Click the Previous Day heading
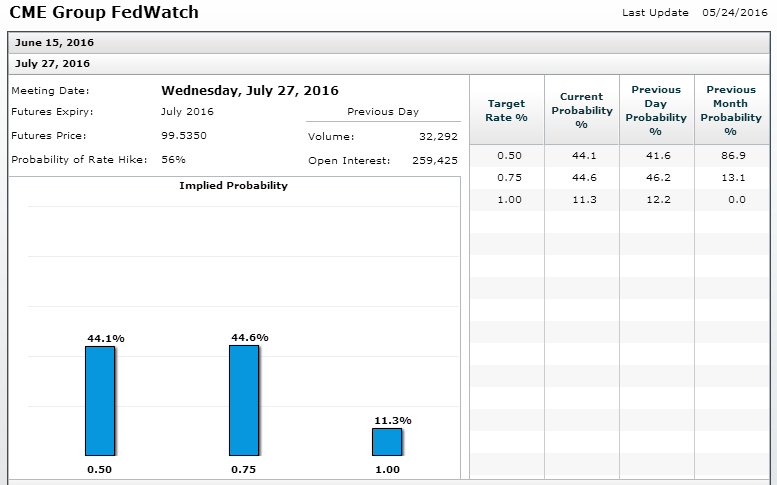This screenshot has width=777, height=485. coord(383,112)
